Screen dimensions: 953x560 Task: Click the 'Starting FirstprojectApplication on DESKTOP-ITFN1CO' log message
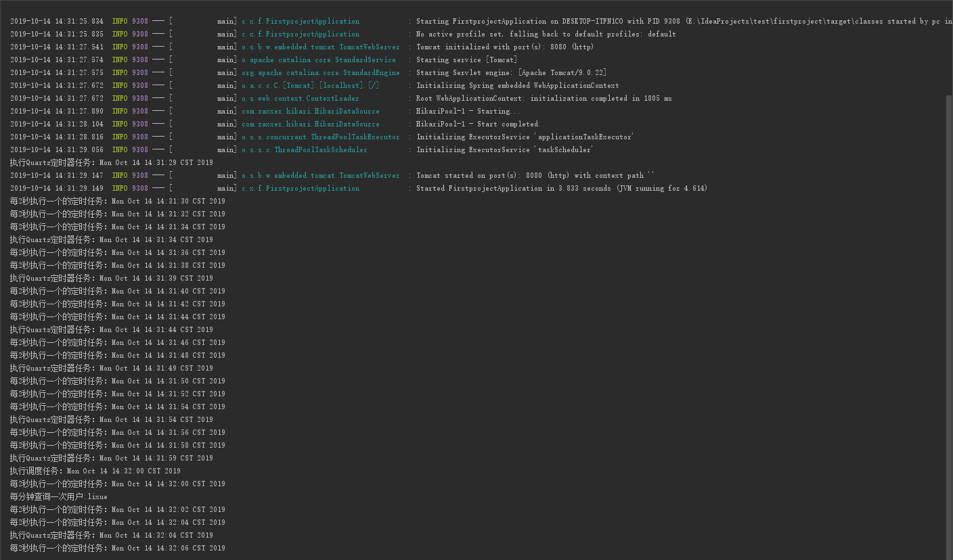(684, 22)
